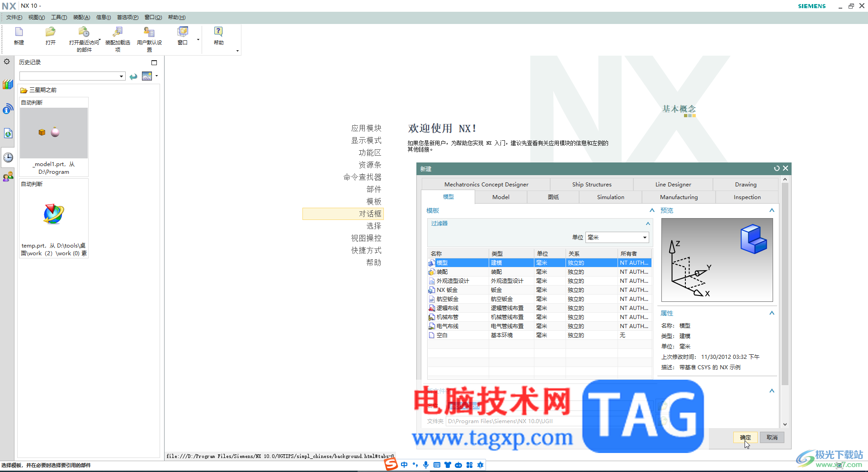Collapse the 属性 section chevron
Screen dimensions: 868x472
coord(772,313)
